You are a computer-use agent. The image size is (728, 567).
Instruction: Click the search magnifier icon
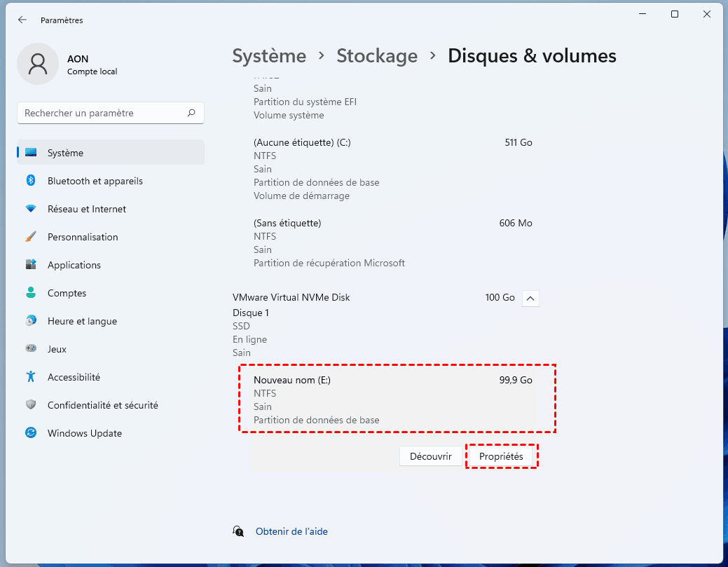point(191,113)
